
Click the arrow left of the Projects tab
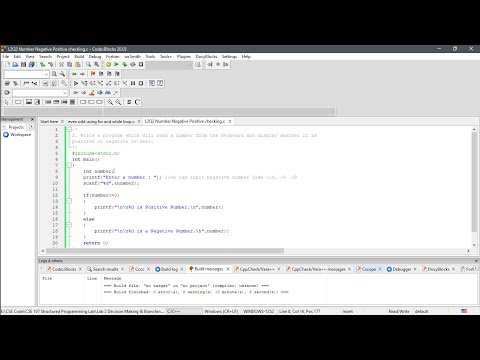(4, 127)
